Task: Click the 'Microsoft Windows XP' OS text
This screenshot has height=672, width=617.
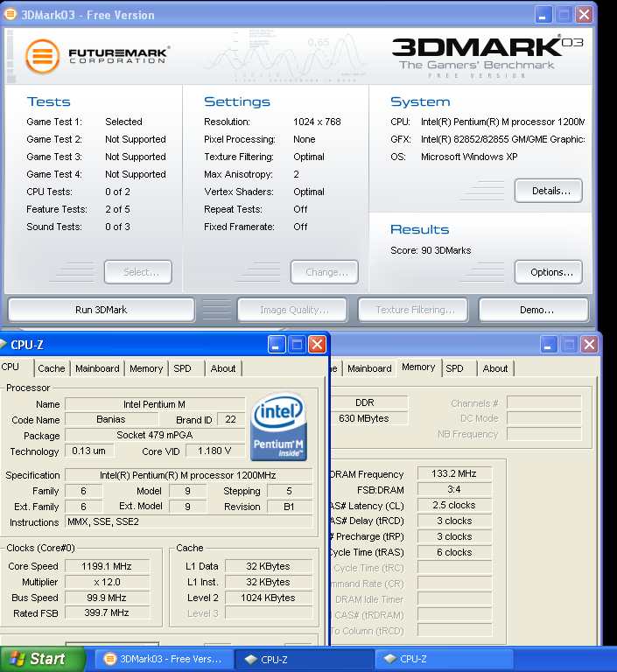Action: (x=469, y=157)
